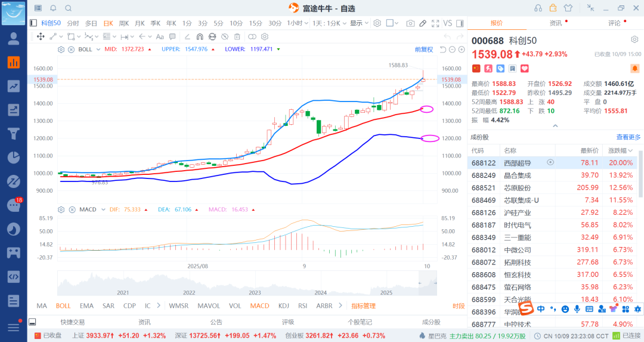This screenshot has height=342, width=644.
Task: Toggle the right side panel visibility
Action: (461, 23)
